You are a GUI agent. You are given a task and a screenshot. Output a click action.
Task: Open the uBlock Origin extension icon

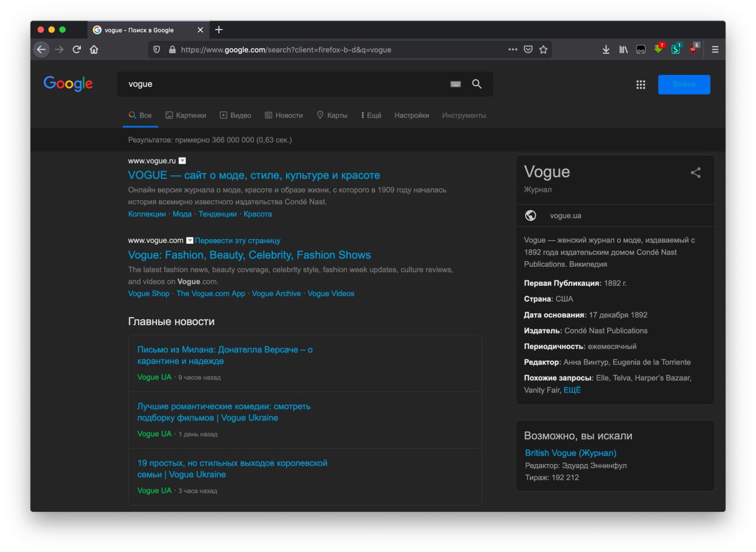coord(693,49)
